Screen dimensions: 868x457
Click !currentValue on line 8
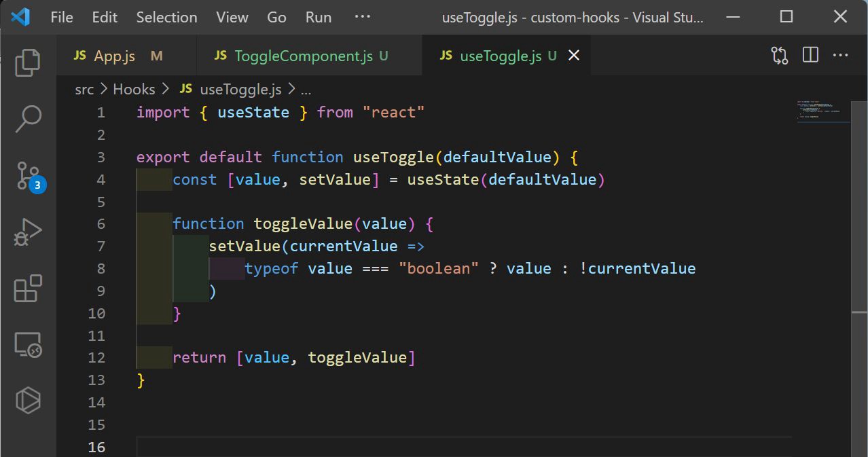(x=638, y=269)
